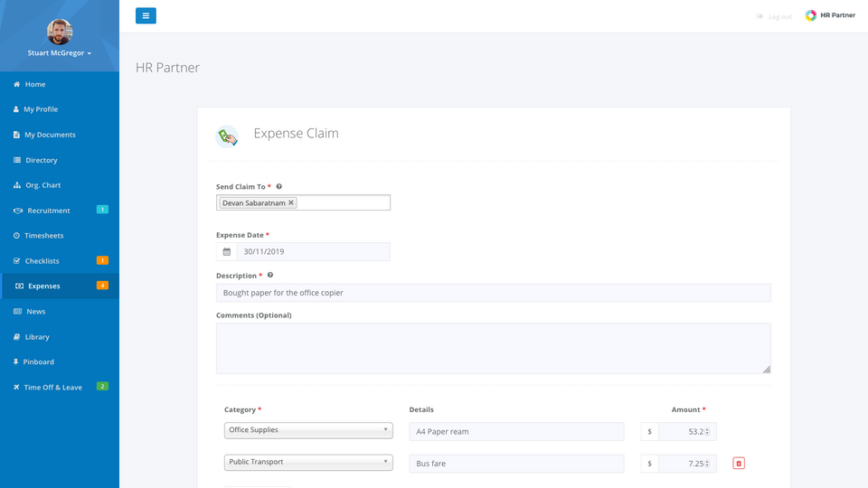The width and height of the screenshot is (868, 488).
Task: Click the stepper on 53.2 amount
Action: click(x=707, y=432)
